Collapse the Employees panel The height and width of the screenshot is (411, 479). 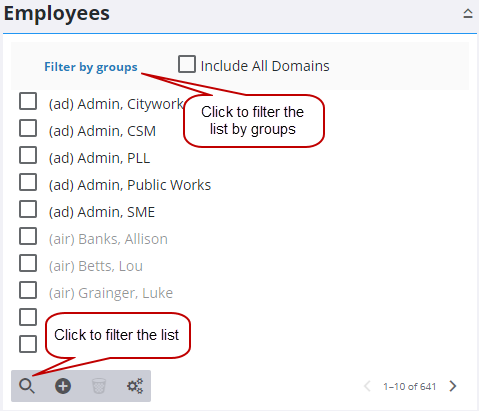pos(468,14)
